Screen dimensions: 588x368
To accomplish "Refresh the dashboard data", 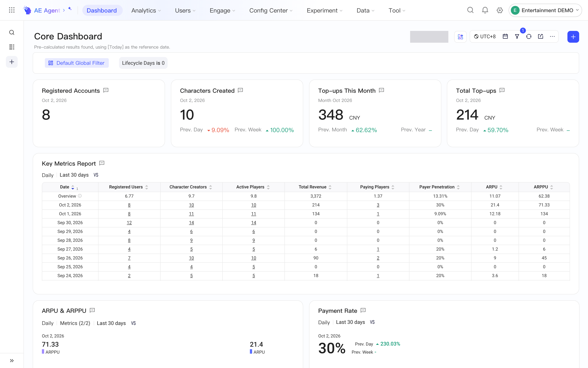I will [529, 36].
